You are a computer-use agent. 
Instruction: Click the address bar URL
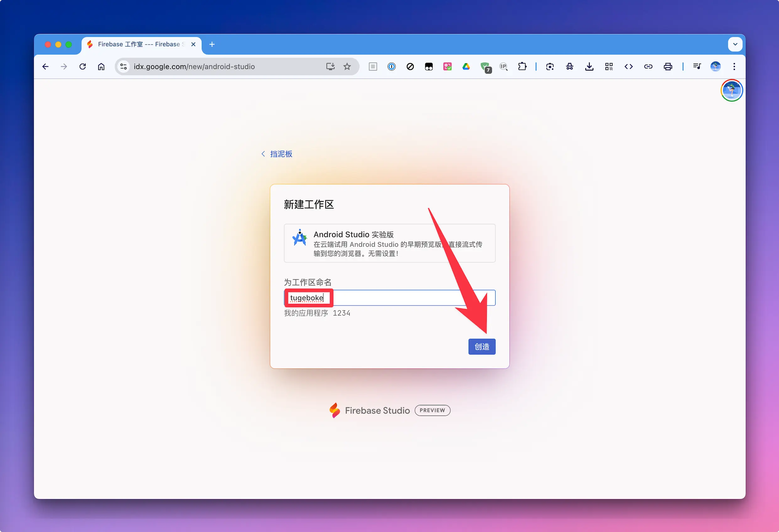pos(194,67)
